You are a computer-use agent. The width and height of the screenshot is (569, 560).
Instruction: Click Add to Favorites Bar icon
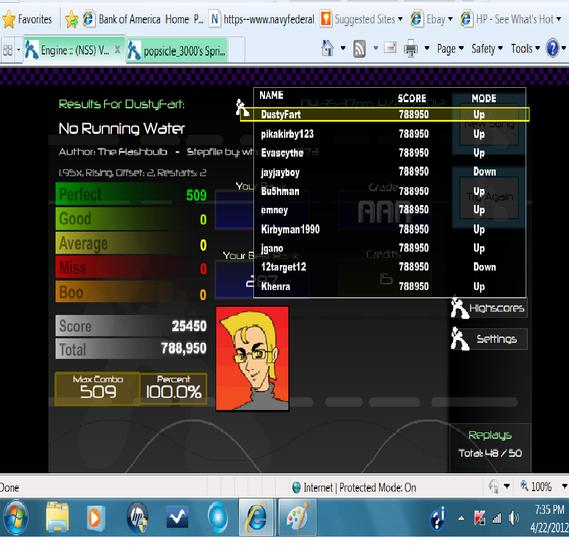coord(71,19)
